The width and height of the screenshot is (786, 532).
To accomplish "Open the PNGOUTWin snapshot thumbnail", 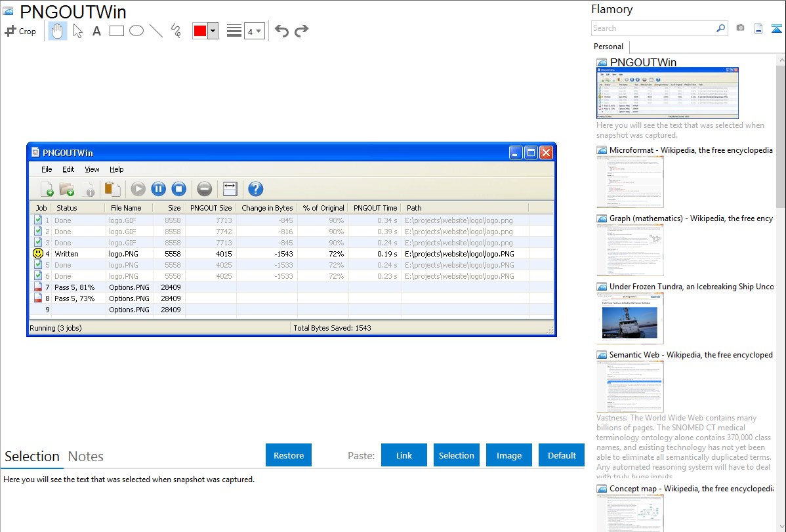I will 667,92.
